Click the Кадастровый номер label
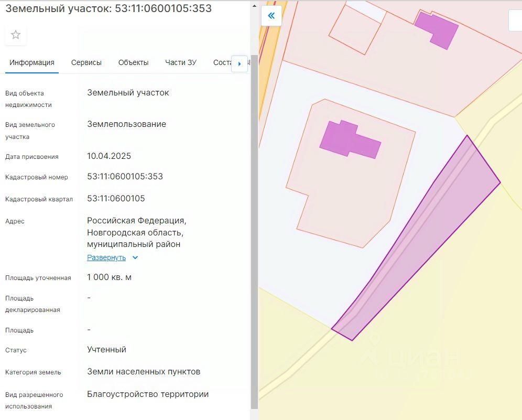Image resolution: width=522 pixels, height=420 pixels. click(x=36, y=177)
